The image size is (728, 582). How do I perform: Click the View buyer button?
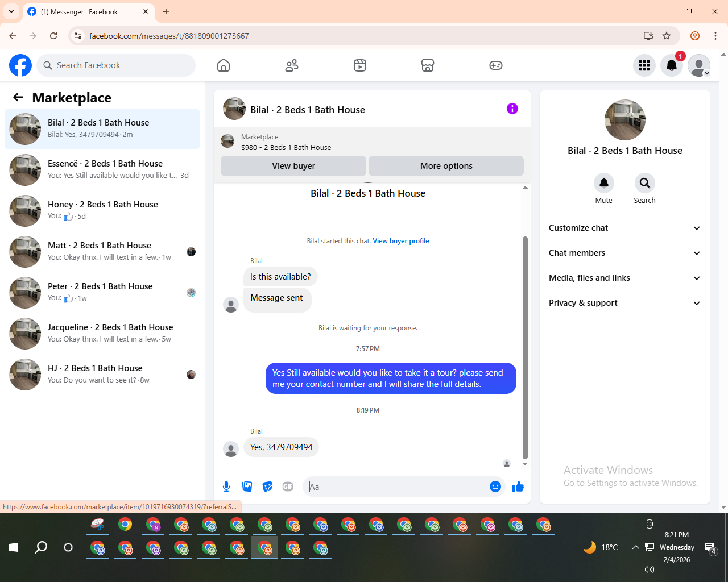click(x=293, y=166)
